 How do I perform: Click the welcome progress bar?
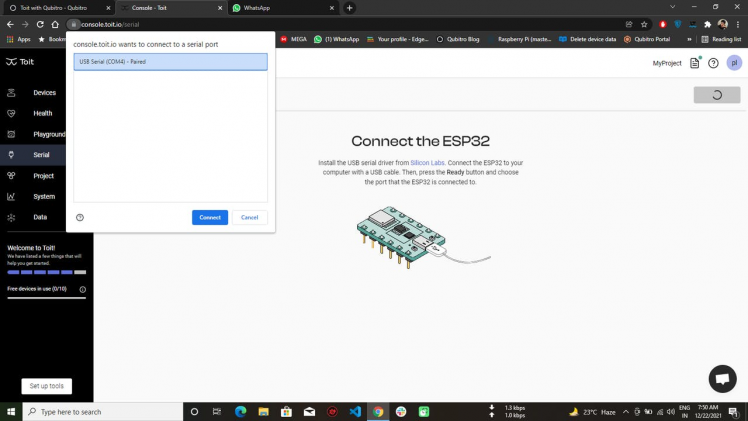pyautogui.click(x=47, y=272)
